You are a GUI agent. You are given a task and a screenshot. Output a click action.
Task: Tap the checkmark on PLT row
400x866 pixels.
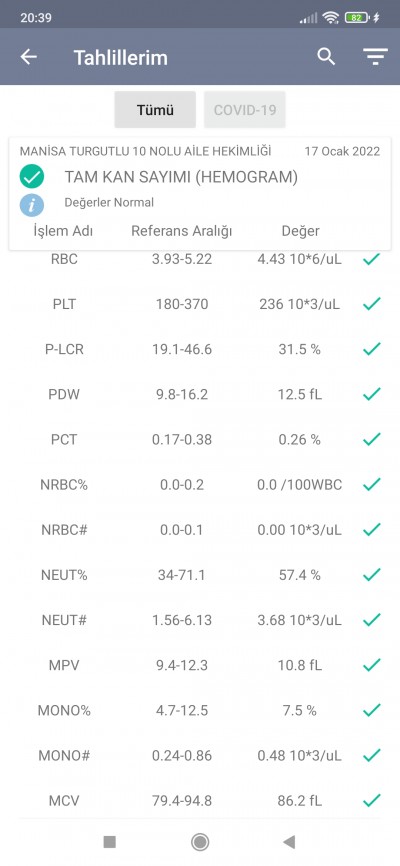(x=372, y=304)
